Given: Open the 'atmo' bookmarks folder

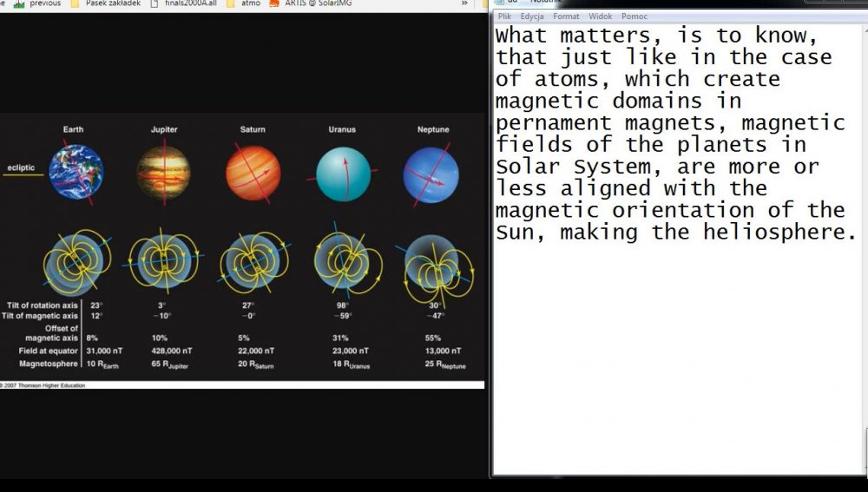Looking at the screenshot, I should [250, 3].
